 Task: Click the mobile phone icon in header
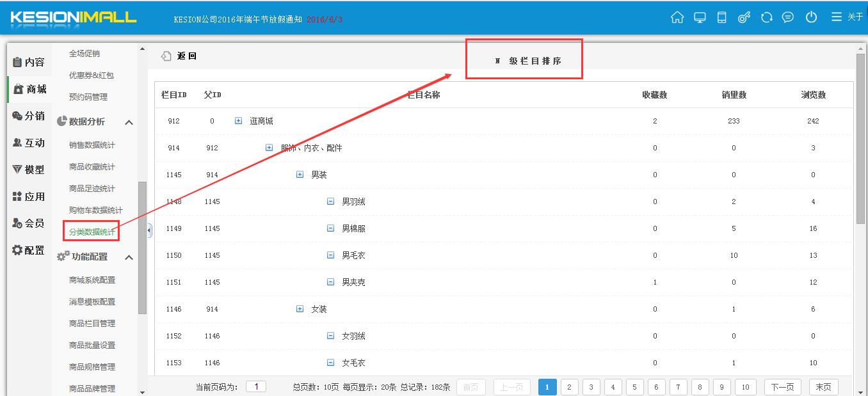click(721, 17)
